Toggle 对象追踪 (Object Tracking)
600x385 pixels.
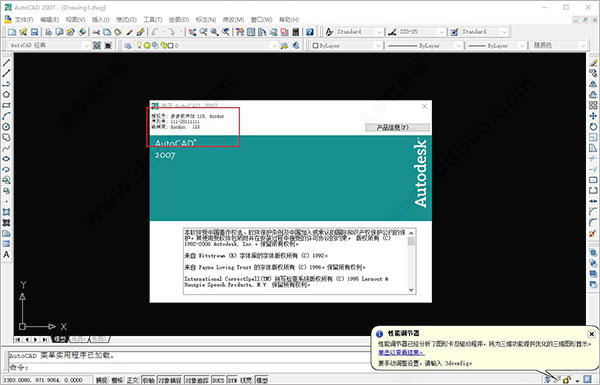tap(197, 380)
